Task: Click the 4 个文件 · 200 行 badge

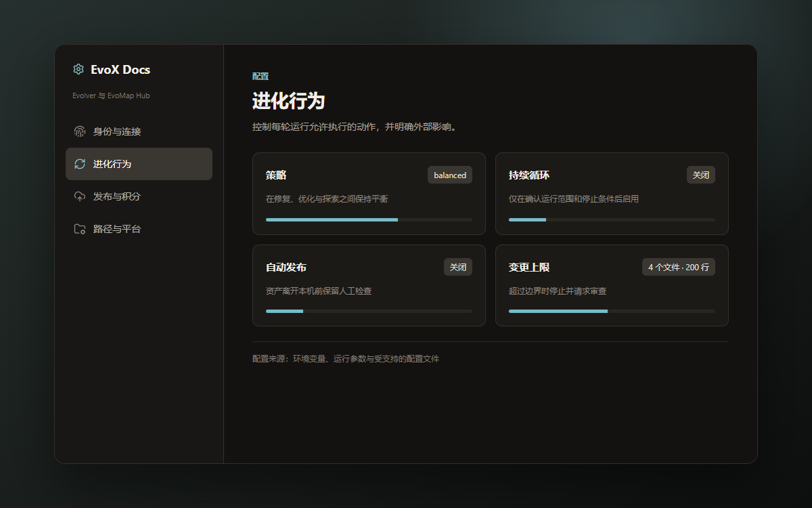Action: (x=679, y=267)
